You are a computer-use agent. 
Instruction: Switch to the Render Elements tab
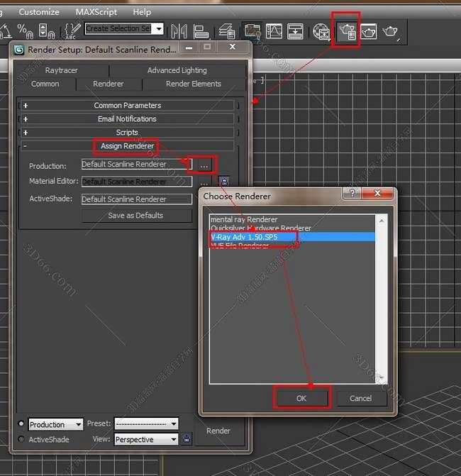pos(194,84)
